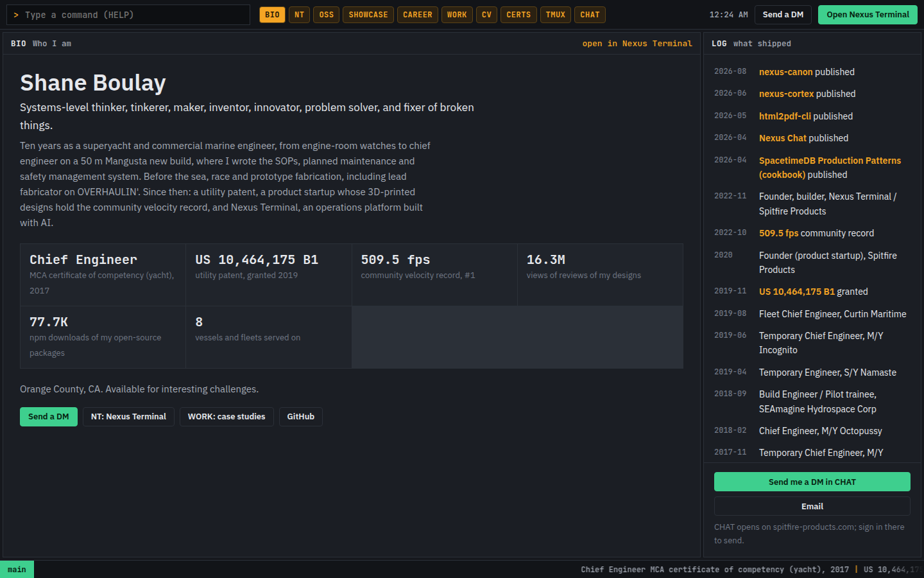Click 'Fleet Chief Engineer, Curtin Maritime' log entry
This screenshot has width=924, height=578.
tap(833, 314)
